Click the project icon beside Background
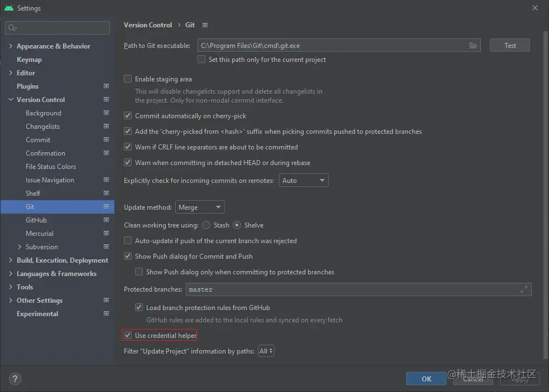Viewport: 549px width, 392px height. (106, 113)
